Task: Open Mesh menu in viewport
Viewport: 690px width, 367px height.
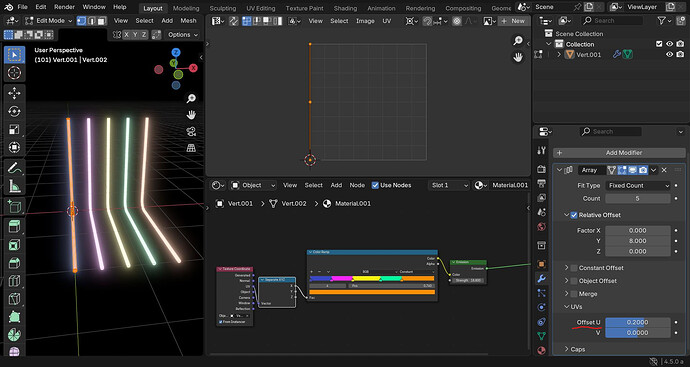Action: click(188, 21)
